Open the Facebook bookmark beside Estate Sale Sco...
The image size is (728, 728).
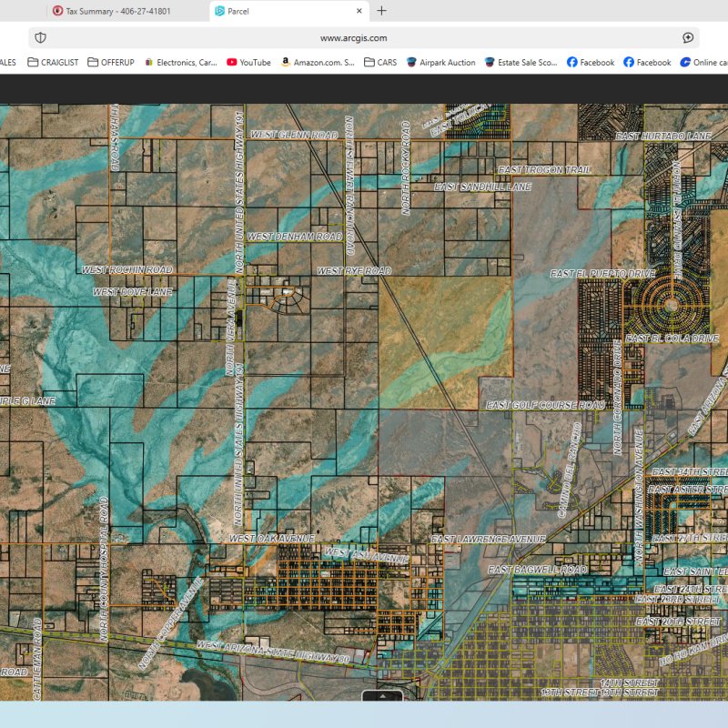tap(591, 62)
